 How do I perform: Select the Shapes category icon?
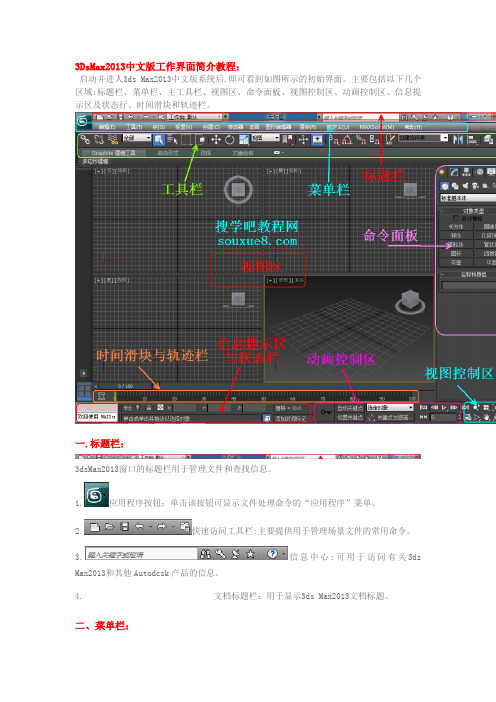point(455,185)
